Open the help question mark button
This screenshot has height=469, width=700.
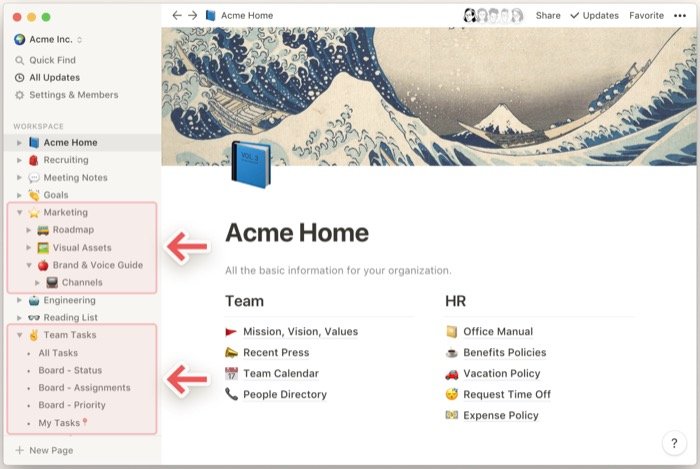click(673, 443)
